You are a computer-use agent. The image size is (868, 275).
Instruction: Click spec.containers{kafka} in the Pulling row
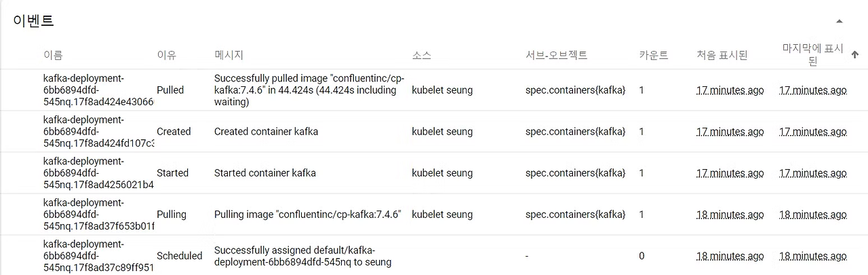pyautogui.click(x=575, y=215)
